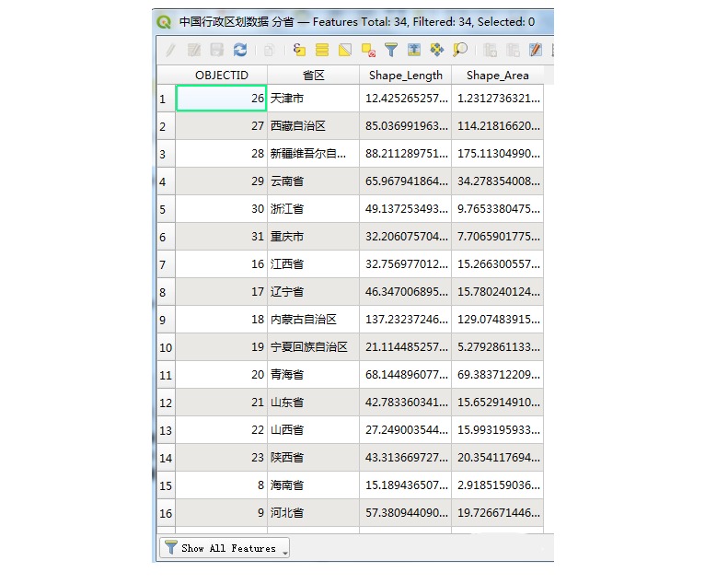Select row header number 11

pyautogui.click(x=166, y=375)
